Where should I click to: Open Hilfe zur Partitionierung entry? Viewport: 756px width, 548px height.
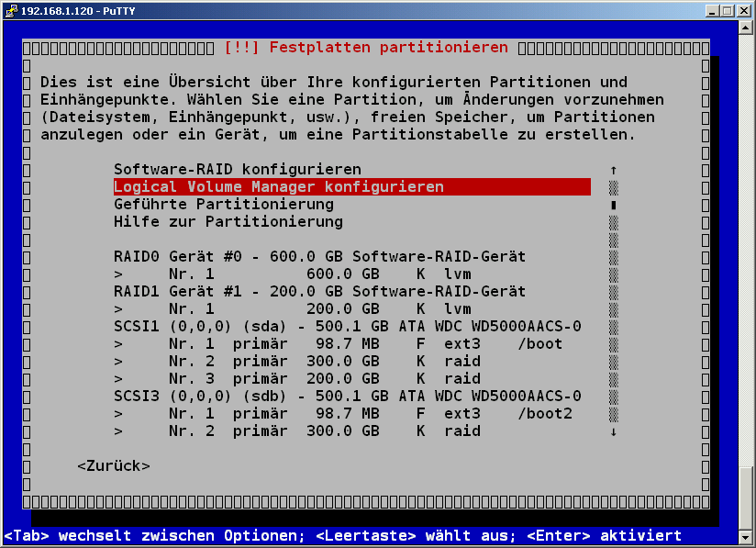228,222
